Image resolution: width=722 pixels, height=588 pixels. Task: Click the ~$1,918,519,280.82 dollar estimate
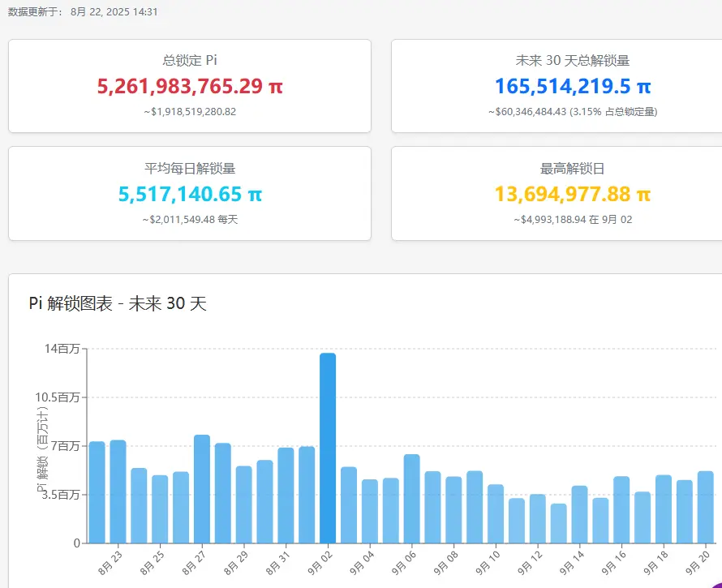190,112
